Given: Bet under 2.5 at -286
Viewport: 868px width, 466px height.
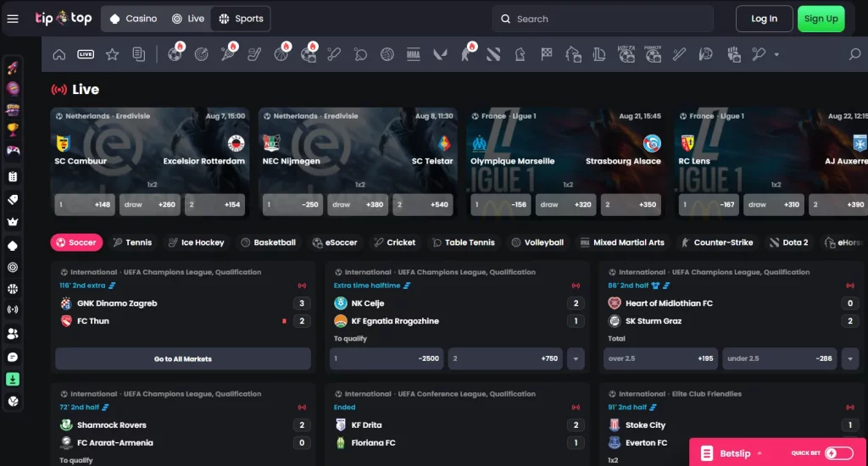Looking at the screenshot, I should click(780, 358).
